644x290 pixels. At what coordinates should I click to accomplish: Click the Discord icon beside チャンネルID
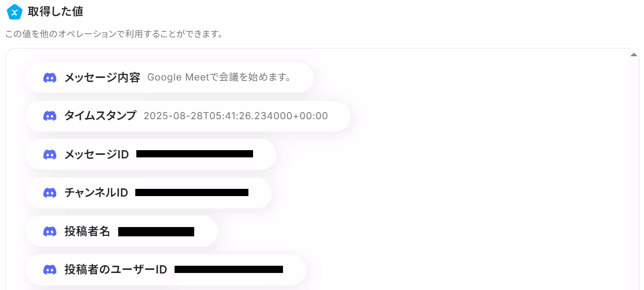tap(50, 193)
